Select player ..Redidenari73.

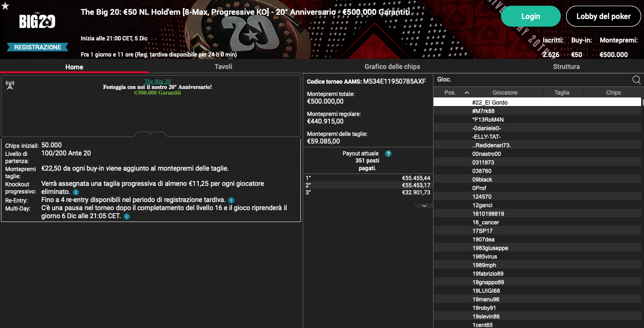click(x=537, y=145)
